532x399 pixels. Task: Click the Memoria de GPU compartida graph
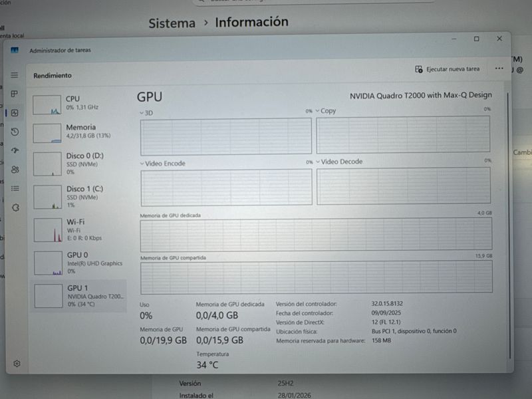coord(317,277)
